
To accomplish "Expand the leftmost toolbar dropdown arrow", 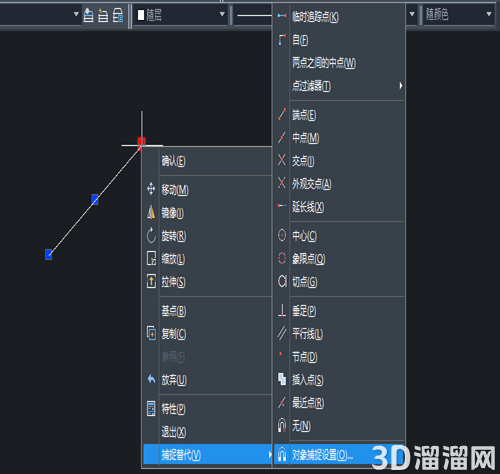I will pyautogui.click(x=76, y=14).
